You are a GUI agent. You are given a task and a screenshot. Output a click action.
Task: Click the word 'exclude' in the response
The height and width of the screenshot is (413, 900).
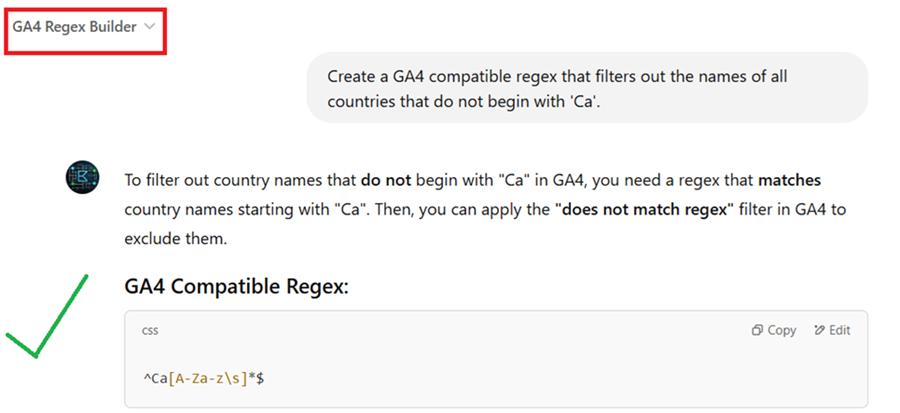pyautogui.click(x=151, y=241)
